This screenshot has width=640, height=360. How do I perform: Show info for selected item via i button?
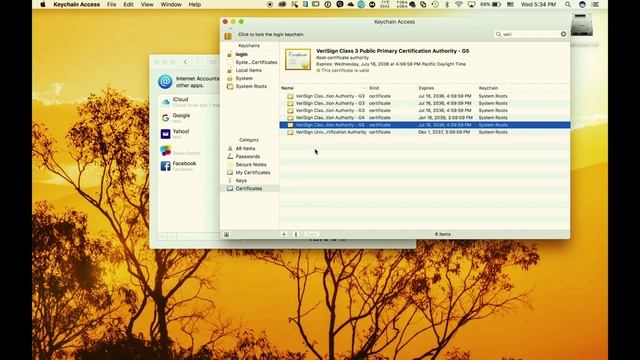[296, 234]
